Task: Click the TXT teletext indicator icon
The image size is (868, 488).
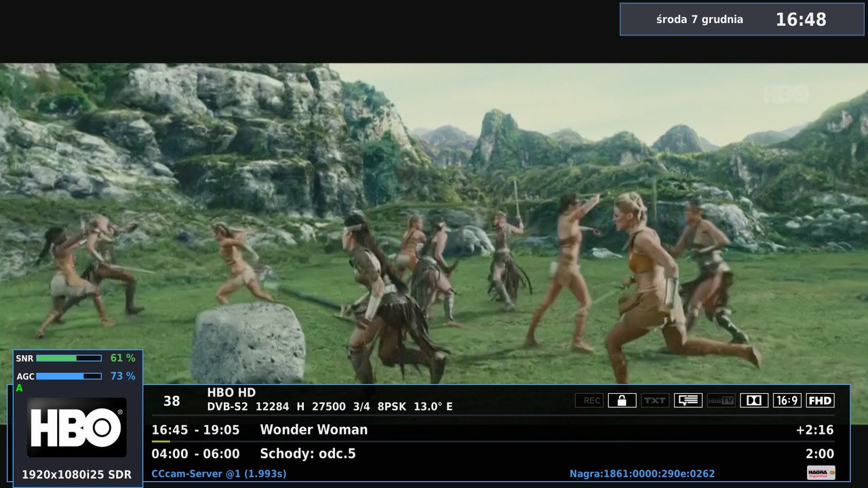Action: [654, 401]
